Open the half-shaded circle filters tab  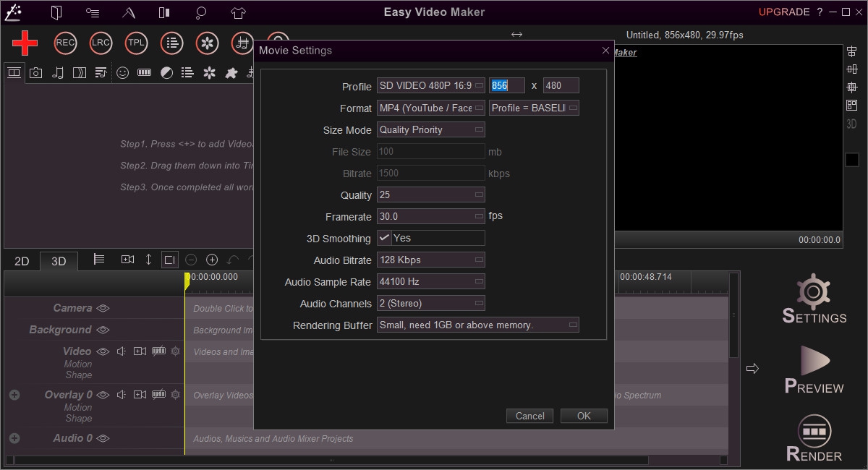(x=166, y=72)
